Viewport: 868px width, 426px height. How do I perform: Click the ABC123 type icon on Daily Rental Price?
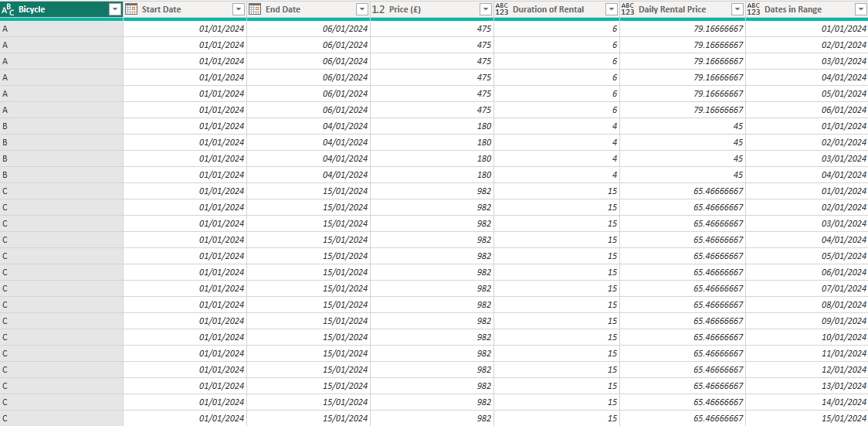(628, 9)
